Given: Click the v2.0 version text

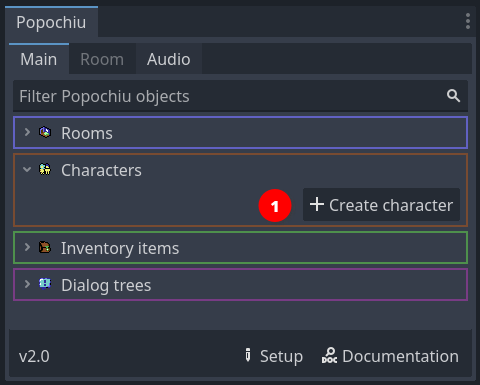Looking at the screenshot, I should (x=34, y=356).
